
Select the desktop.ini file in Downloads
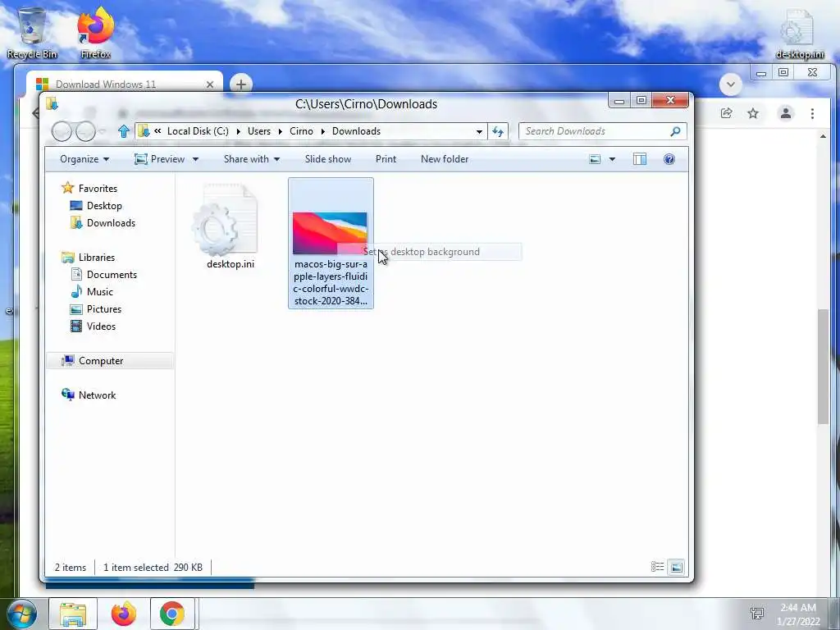pos(231,225)
